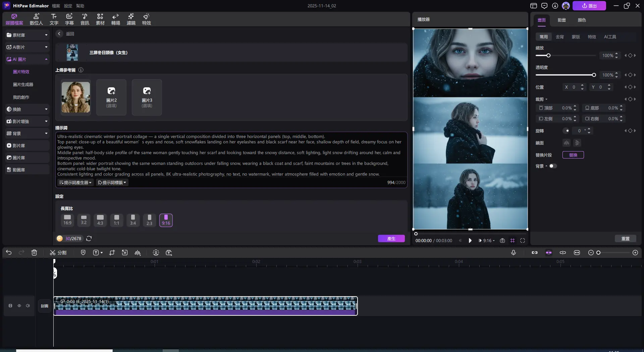Open the 濾鏡 filters panel
This screenshot has height=352, width=644.
(131, 19)
